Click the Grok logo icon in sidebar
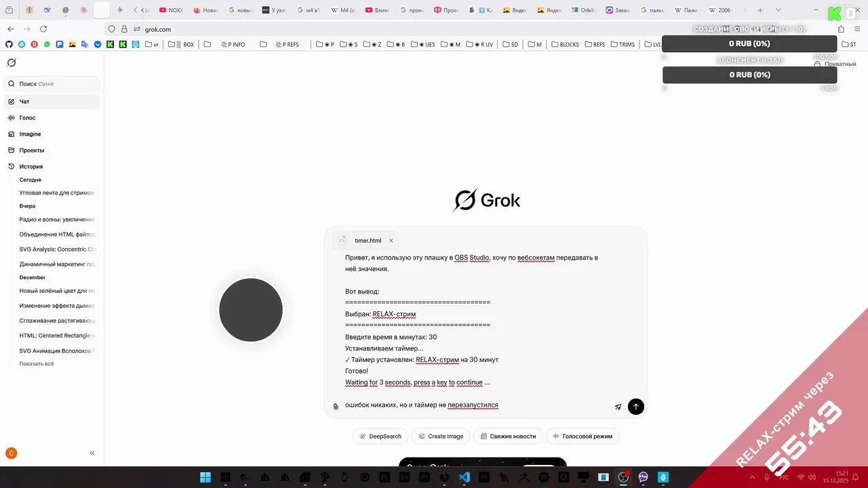The width and height of the screenshot is (868, 488). point(11,62)
